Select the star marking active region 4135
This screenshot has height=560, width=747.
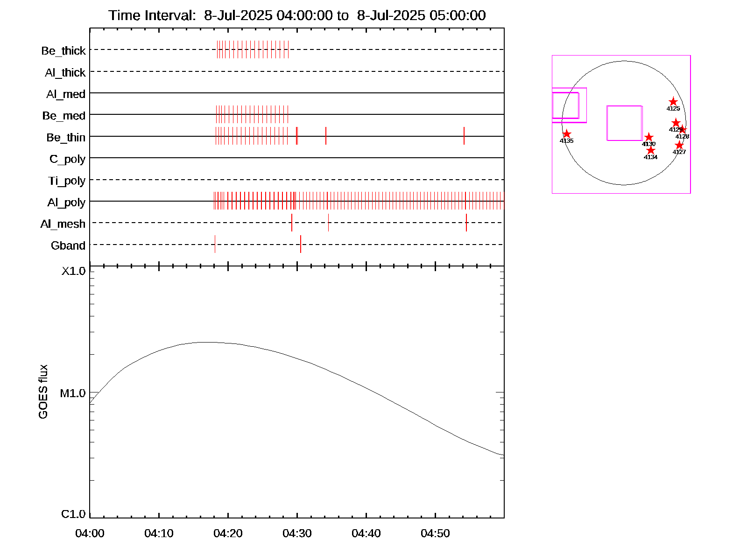click(566, 134)
